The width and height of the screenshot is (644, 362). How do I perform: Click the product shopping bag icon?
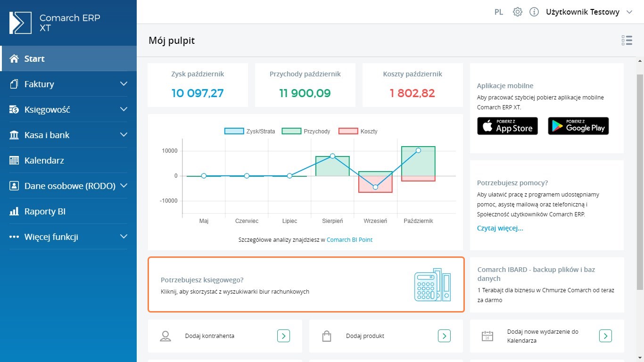tap(326, 336)
